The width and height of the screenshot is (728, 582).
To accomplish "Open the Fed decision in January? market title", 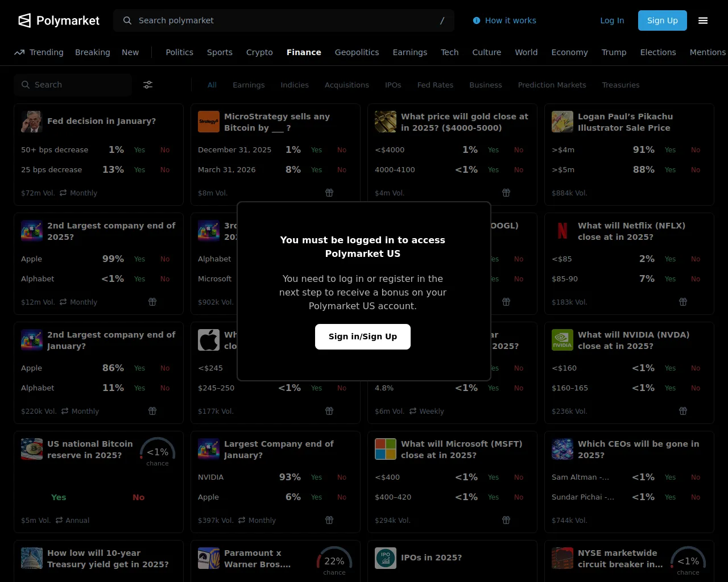I will [x=101, y=121].
